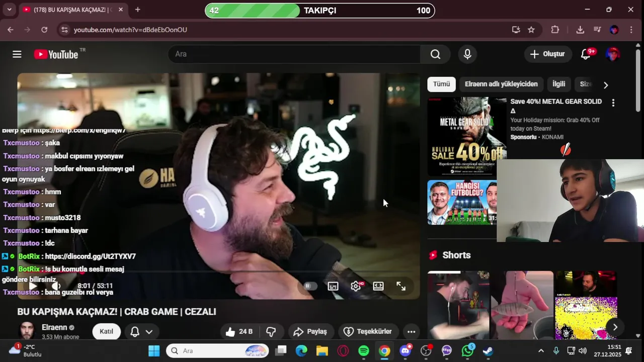This screenshot has width=644, height=362.
Task: Click the YouTube search magnifier button
Action: 436,54
